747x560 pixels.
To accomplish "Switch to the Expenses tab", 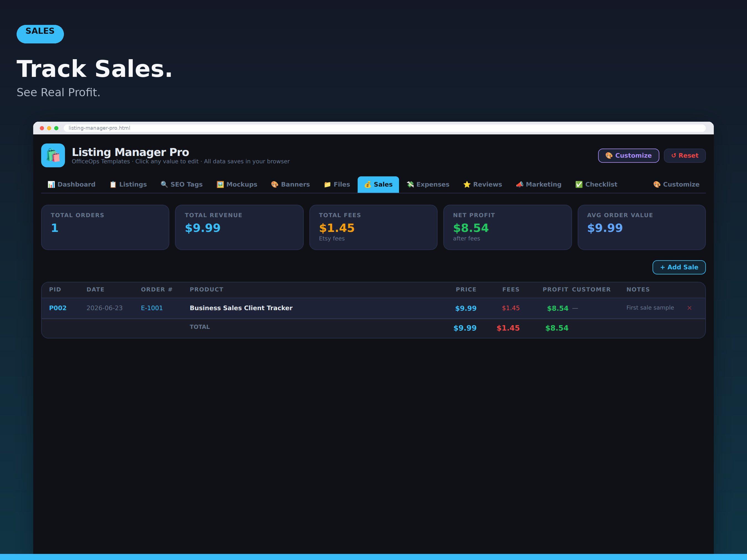I will [x=428, y=184].
